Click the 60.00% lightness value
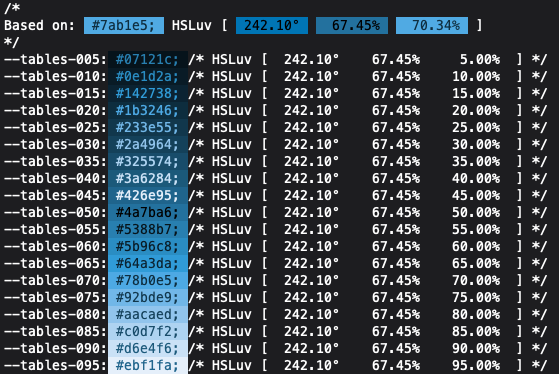 click(x=476, y=247)
